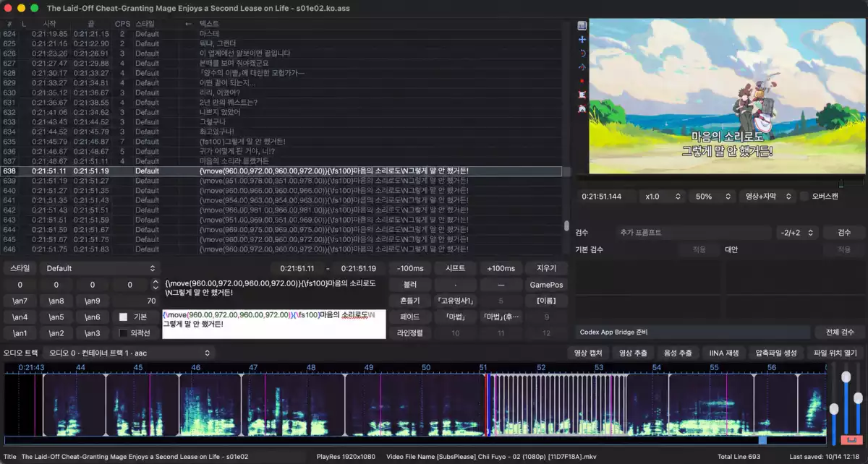Image resolution: width=868 pixels, height=464 pixels.
Task: Click the 페이드 button
Action: [x=409, y=317]
